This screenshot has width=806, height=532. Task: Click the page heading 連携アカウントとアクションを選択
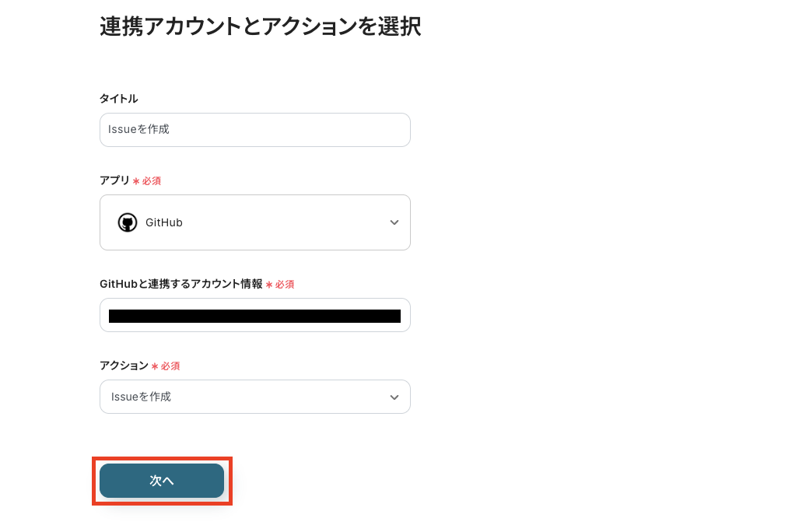(x=260, y=26)
